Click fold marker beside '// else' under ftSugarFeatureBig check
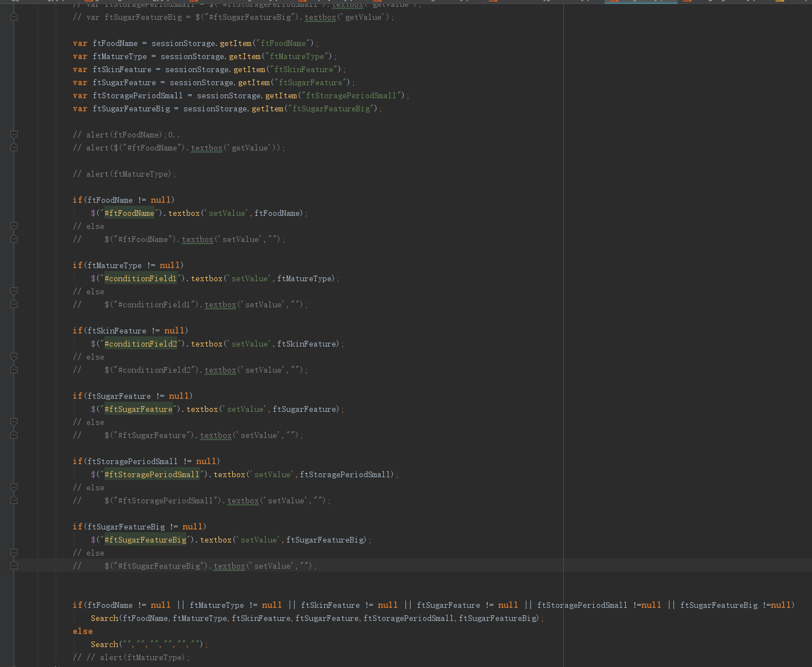 coord(14,553)
